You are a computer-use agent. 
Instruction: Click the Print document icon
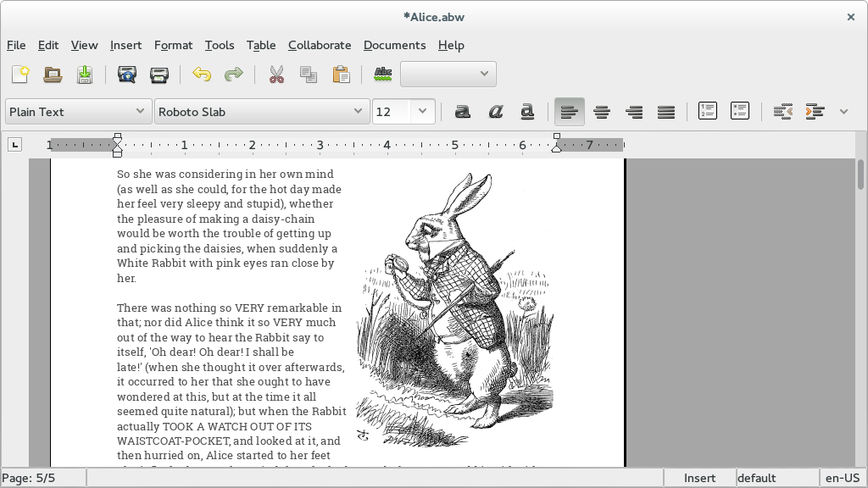pyautogui.click(x=159, y=75)
